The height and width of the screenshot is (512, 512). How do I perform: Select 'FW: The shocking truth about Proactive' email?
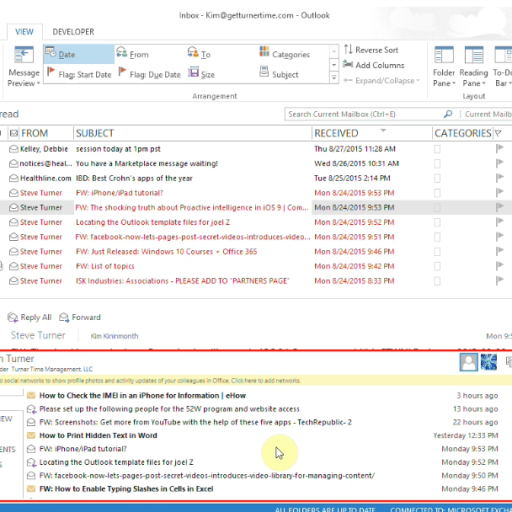(192, 207)
